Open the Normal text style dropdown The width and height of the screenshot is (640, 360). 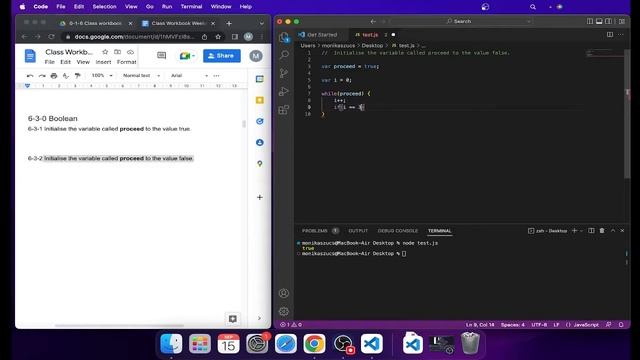point(141,76)
